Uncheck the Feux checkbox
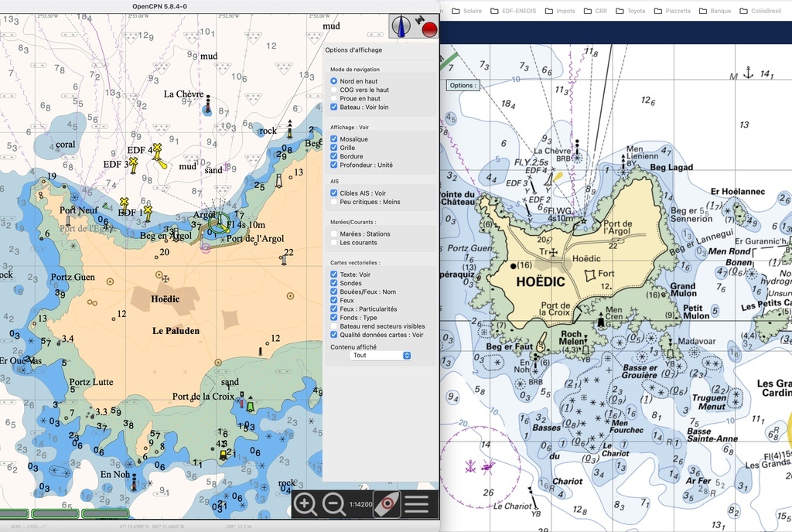The height and width of the screenshot is (532, 792). pyautogui.click(x=334, y=300)
